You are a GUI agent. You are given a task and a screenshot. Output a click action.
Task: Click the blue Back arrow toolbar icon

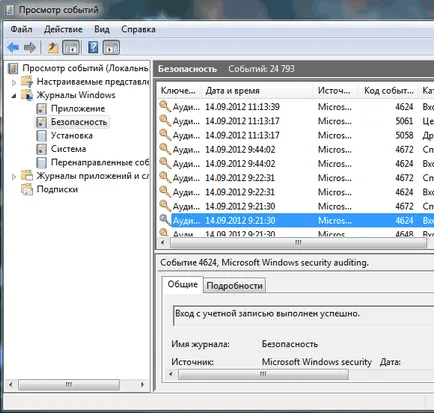click(x=13, y=48)
